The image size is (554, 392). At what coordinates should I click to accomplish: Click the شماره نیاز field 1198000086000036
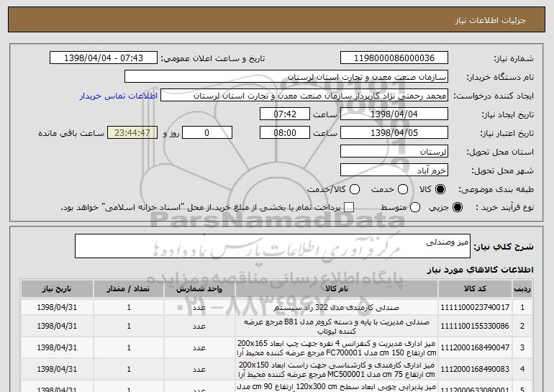click(x=394, y=58)
